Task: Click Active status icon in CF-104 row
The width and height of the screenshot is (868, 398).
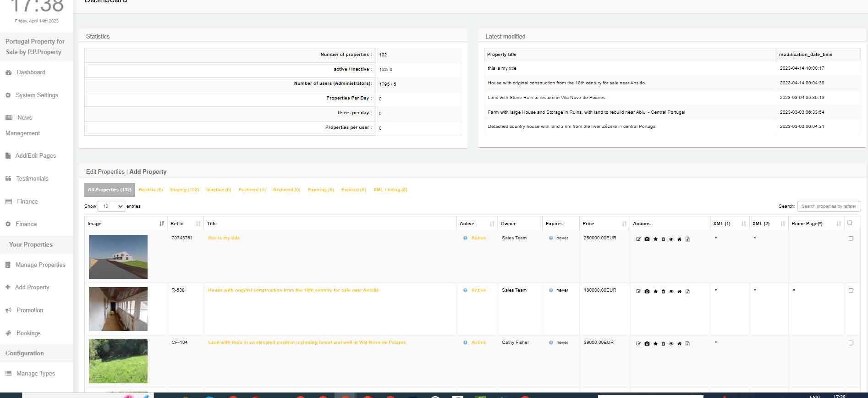Action: pos(465,343)
